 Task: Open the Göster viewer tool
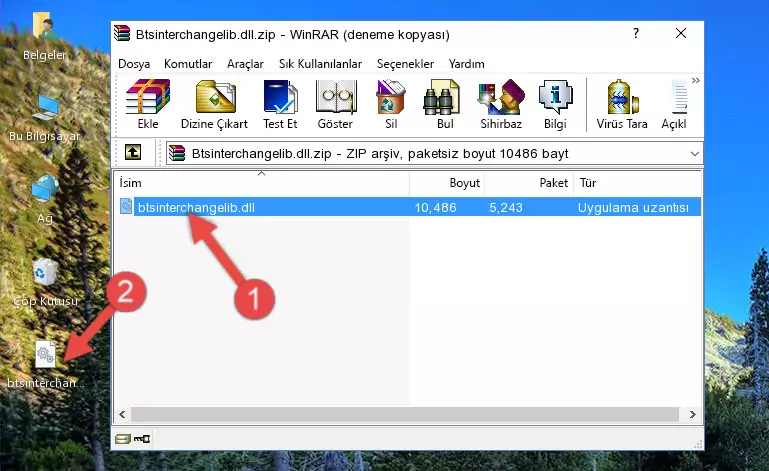335,104
